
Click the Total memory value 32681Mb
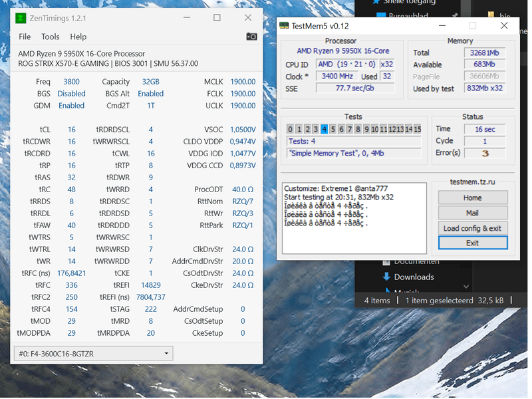point(485,53)
